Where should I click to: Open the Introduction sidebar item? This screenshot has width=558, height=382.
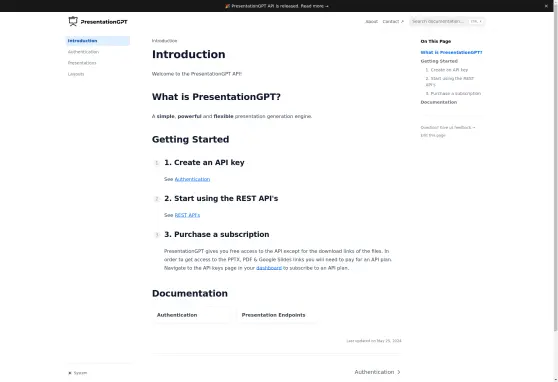[x=98, y=41]
